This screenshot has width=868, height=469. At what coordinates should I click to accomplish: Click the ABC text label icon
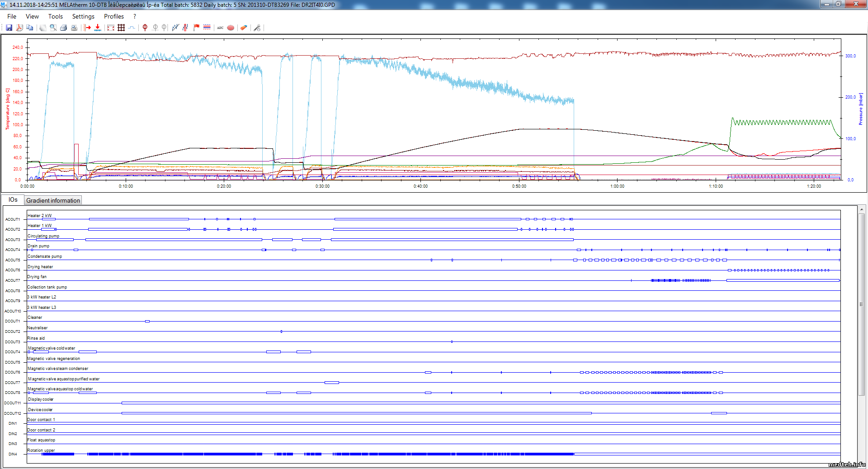click(220, 28)
